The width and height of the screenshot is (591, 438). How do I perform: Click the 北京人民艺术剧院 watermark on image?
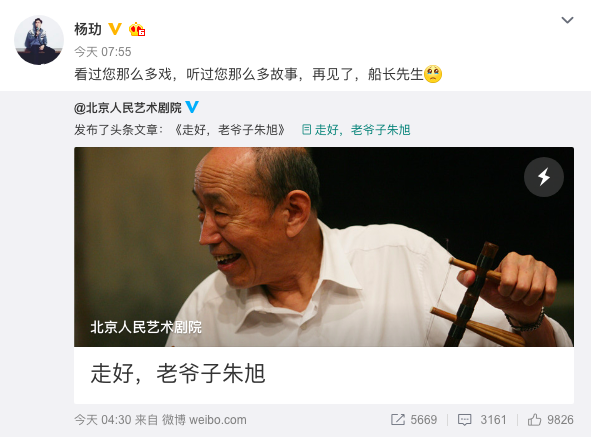(146, 327)
